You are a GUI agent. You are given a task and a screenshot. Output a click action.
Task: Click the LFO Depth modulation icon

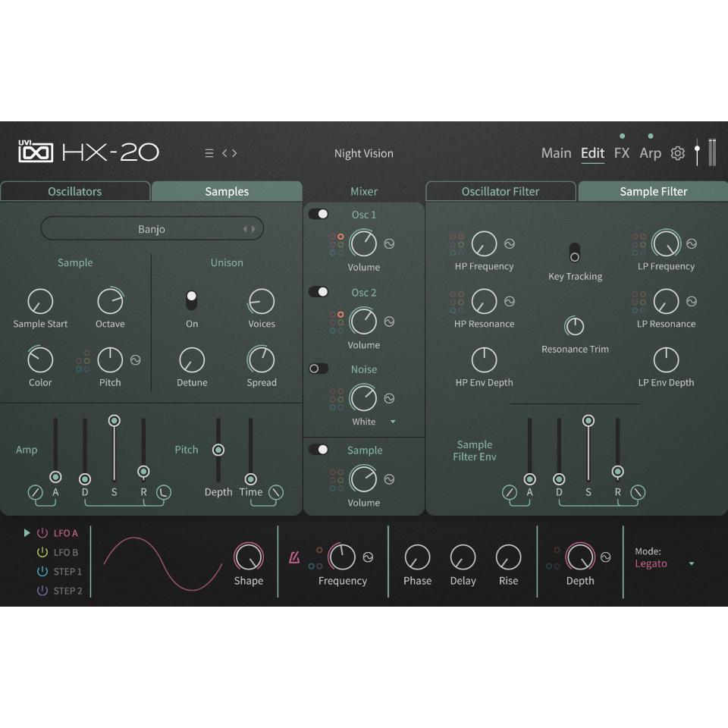coord(605,557)
